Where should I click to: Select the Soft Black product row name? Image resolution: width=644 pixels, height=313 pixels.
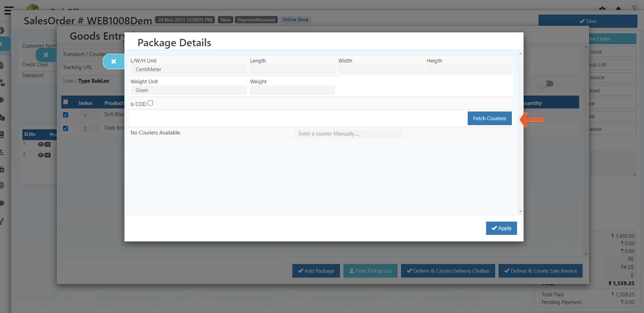click(x=114, y=114)
